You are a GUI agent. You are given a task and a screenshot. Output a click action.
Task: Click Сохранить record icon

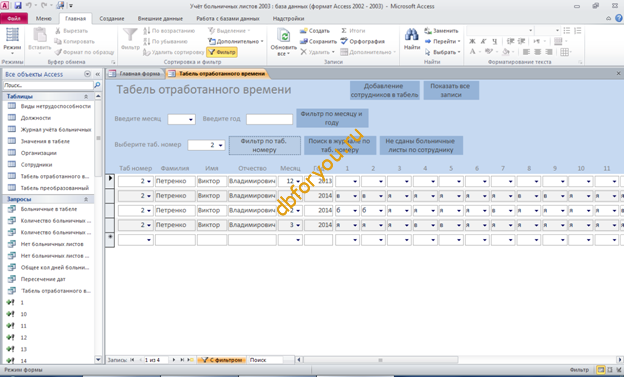pos(304,41)
